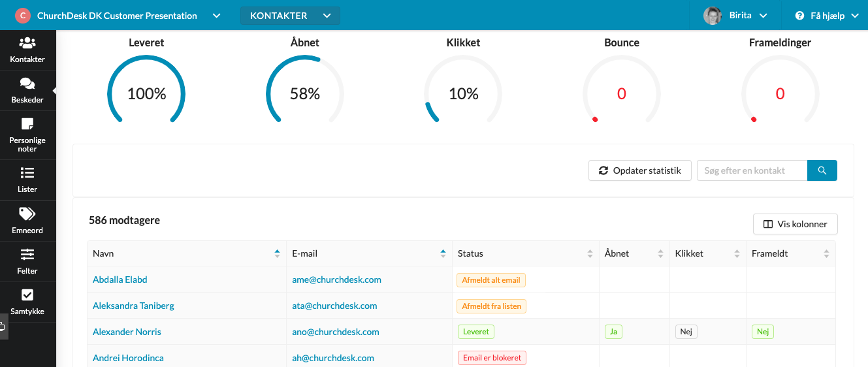Open Felter in the sidebar

pos(27,261)
